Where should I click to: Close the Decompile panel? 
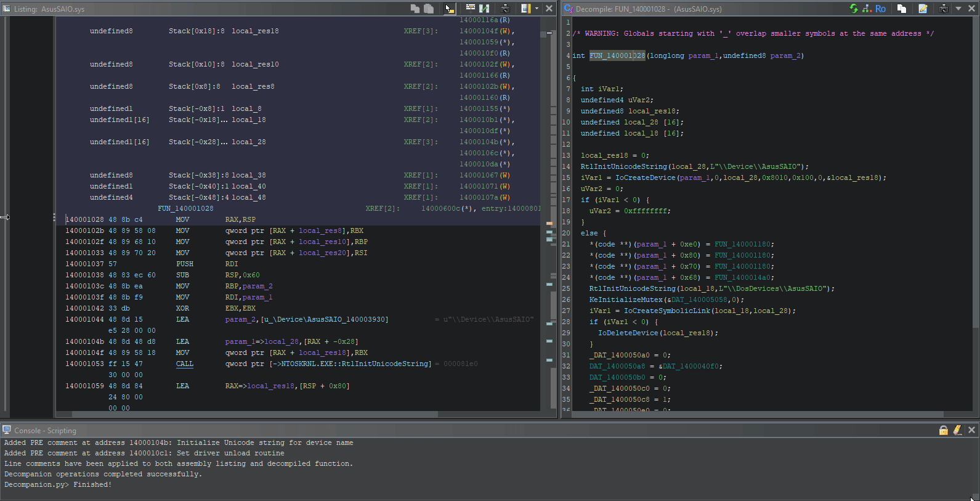tap(971, 9)
